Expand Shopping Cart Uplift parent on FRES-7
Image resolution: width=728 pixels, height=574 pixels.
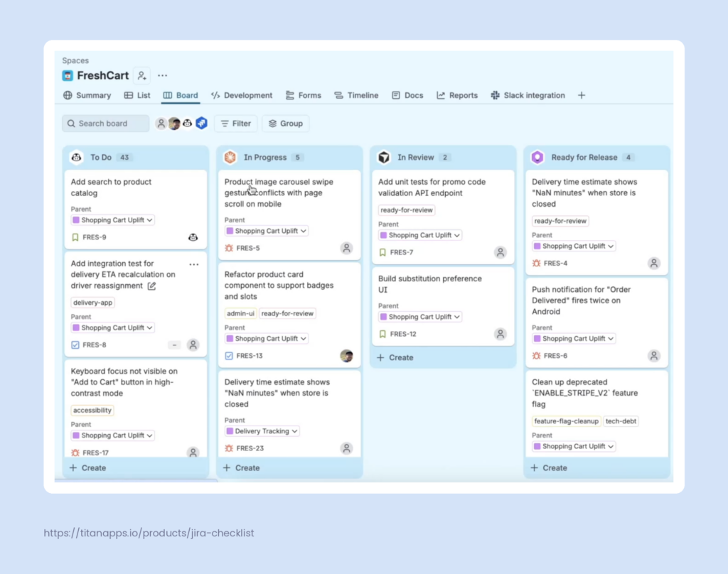[419, 235]
